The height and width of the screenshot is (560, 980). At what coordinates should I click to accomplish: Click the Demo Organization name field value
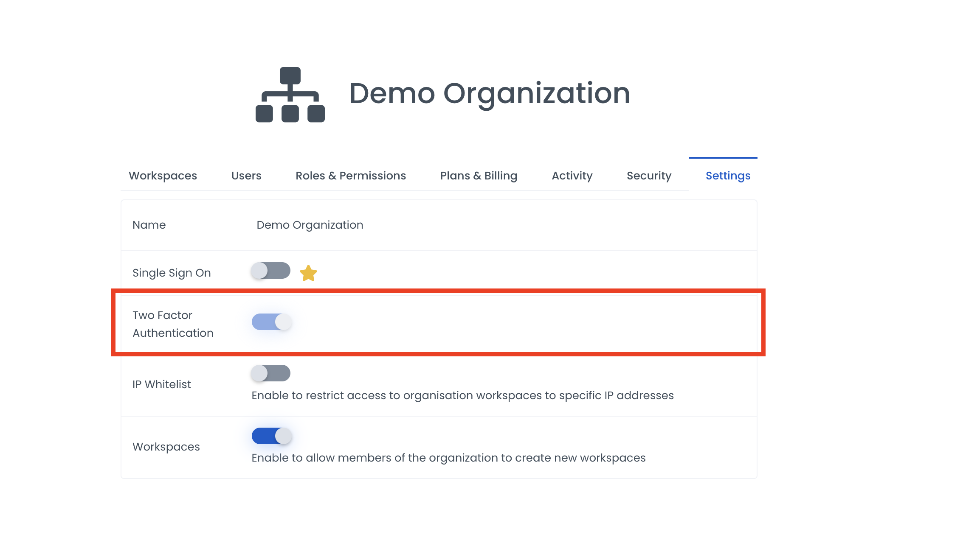click(x=310, y=225)
